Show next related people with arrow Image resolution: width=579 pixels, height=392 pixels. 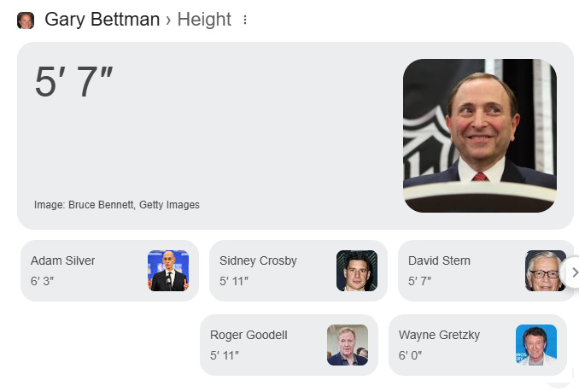(574, 272)
